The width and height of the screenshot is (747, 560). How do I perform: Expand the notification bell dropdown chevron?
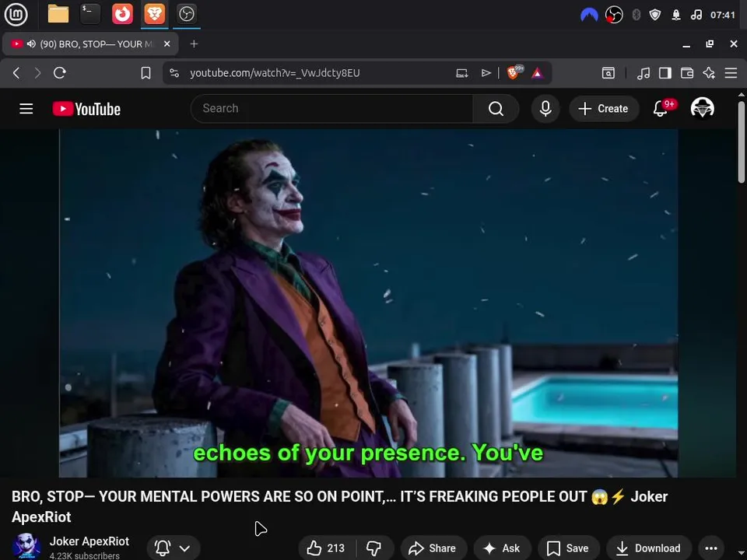coord(184,548)
